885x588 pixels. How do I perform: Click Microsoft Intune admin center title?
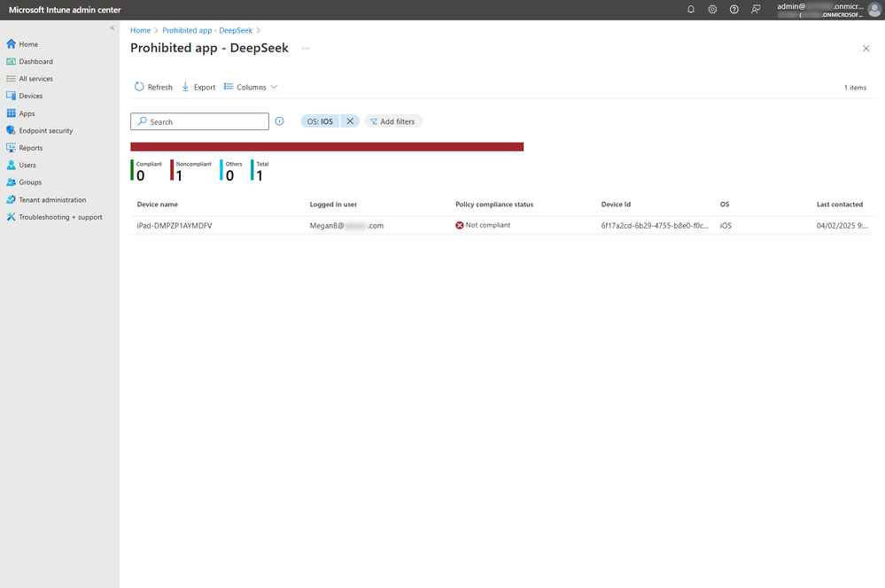(65, 10)
